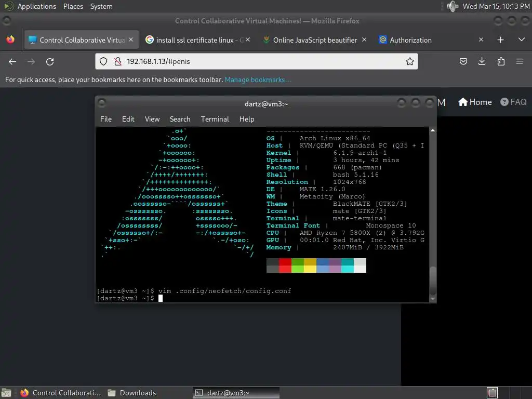Screen dimensions: 532x399
Task: Click the cyan color block in neofetch output
Action: 348,265
